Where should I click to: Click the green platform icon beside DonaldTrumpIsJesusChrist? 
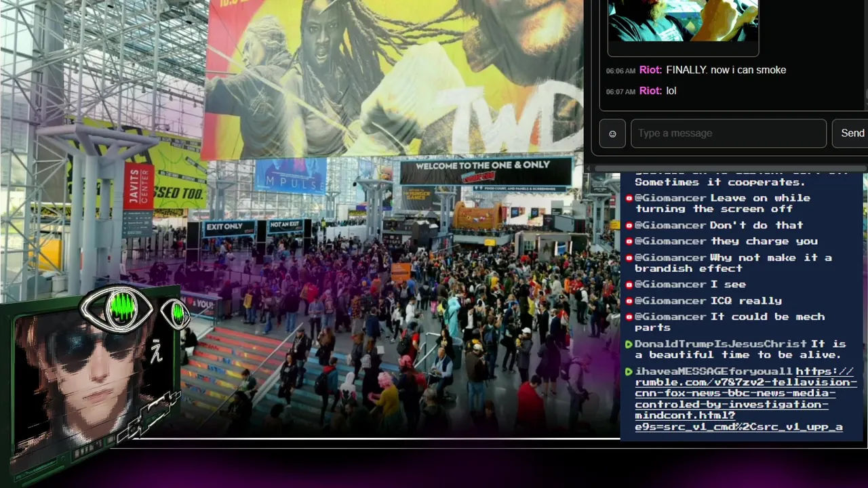point(629,344)
